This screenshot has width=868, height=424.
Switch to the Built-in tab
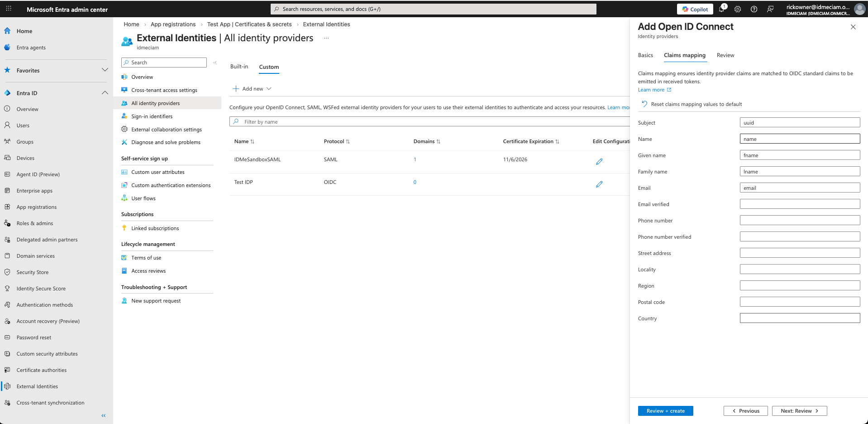pos(239,67)
